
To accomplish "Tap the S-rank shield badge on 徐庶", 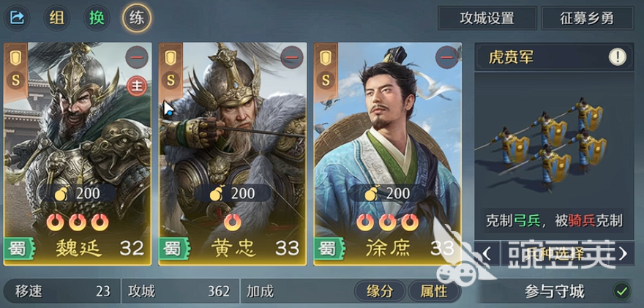I will point(326,70).
